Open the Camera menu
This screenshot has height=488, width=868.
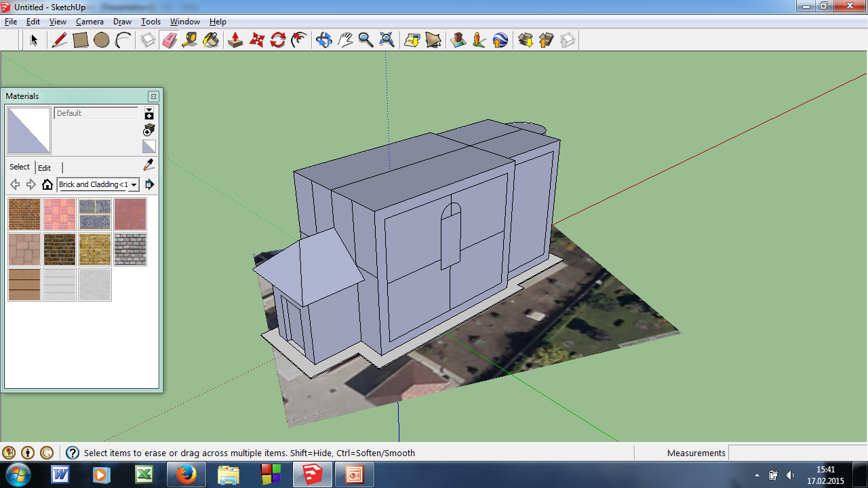(x=90, y=22)
